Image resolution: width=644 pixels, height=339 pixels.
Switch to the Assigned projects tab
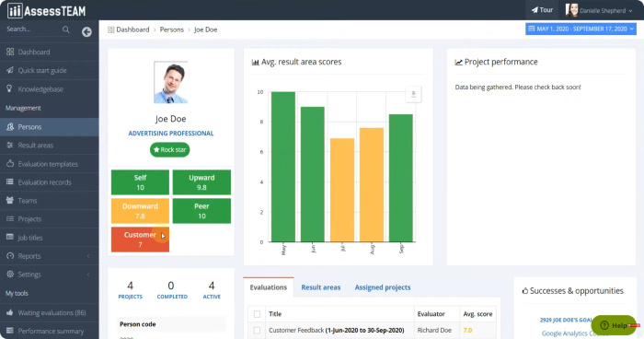(383, 287)
